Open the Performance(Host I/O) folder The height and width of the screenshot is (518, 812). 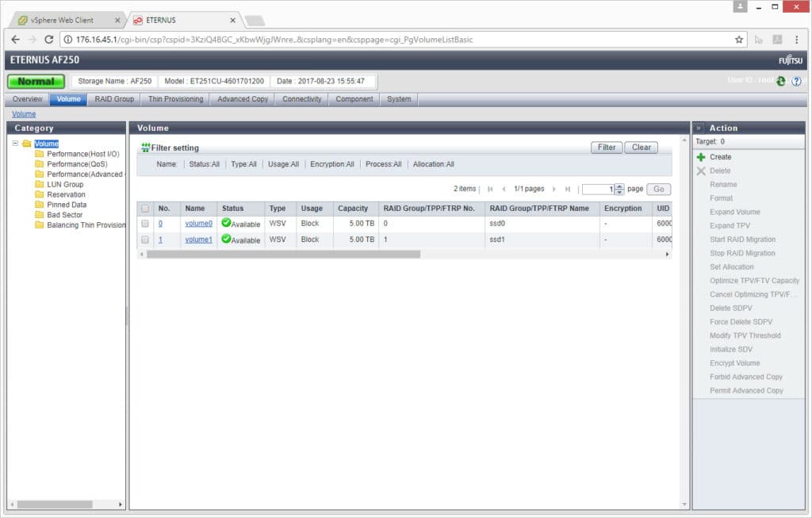tap(82, 154)
